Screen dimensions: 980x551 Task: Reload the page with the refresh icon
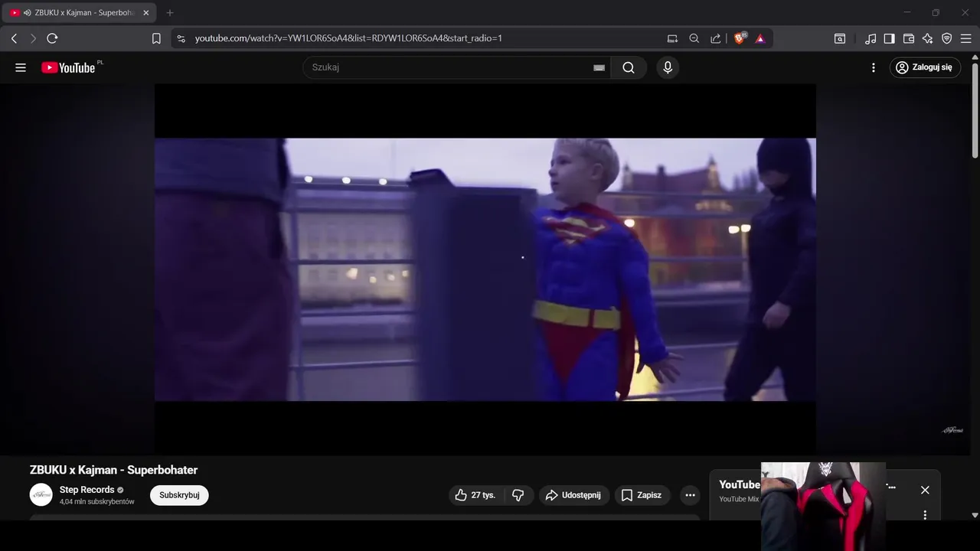52,38
